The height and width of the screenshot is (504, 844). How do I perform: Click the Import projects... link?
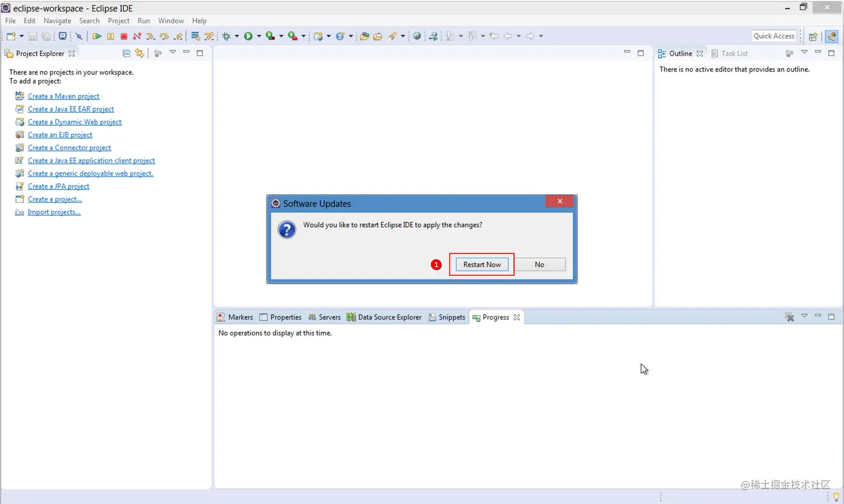tap(54, 212)
